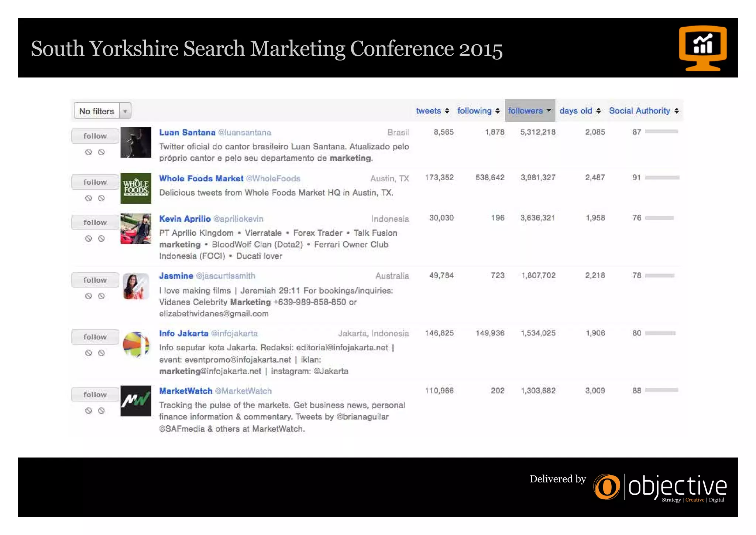Click first block icon under Kevin Aprilio follow
756x535 pixels.
(89, 238)
